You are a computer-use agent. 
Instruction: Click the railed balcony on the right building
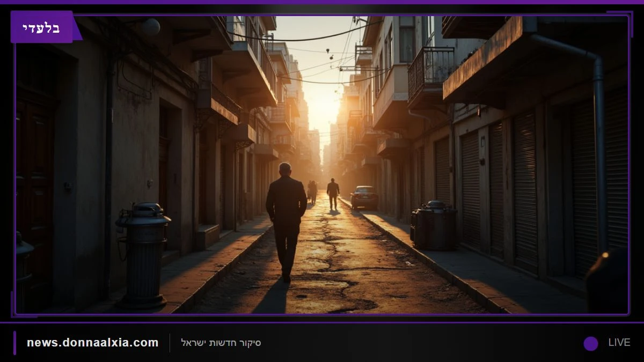pos(430,73)
